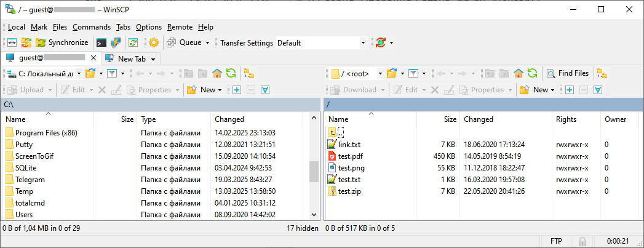Click the Preferences gear icon
This screenshot has width=644, height=248.
(x=154, y=42)
